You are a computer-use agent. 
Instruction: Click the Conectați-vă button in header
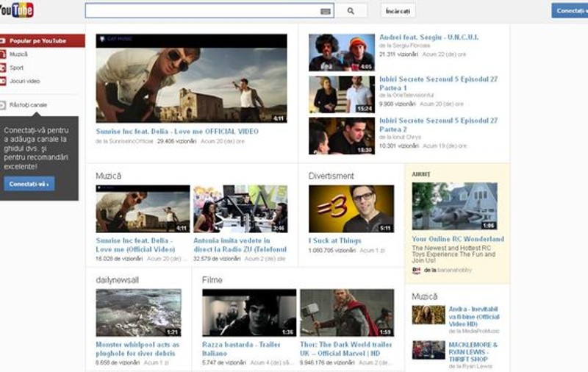coord(570,10)
